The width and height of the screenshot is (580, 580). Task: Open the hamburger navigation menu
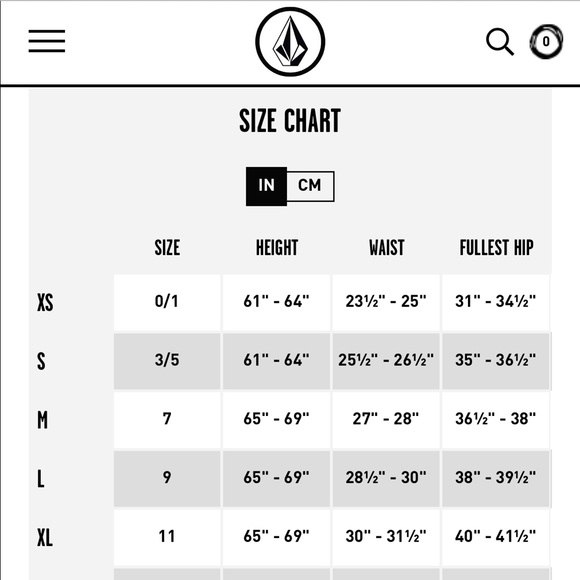47,41
